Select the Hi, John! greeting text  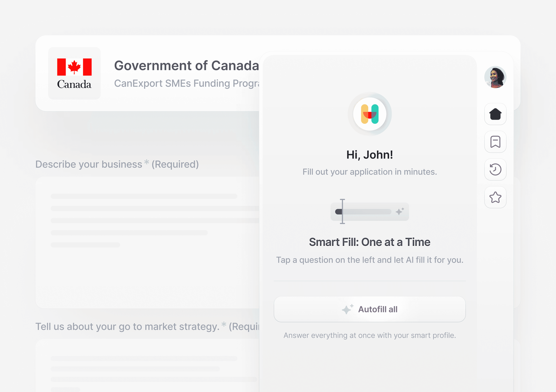370,155
